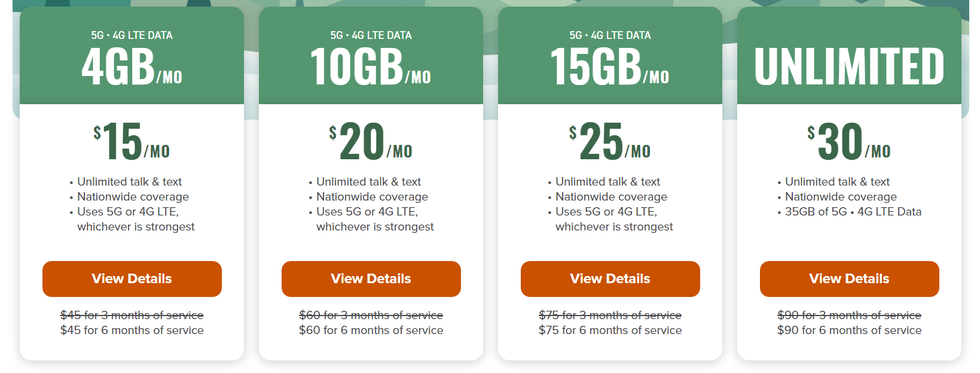Click the $15/MO price
The height and width of the screenshot is (373, 980).
click(132, 142)
